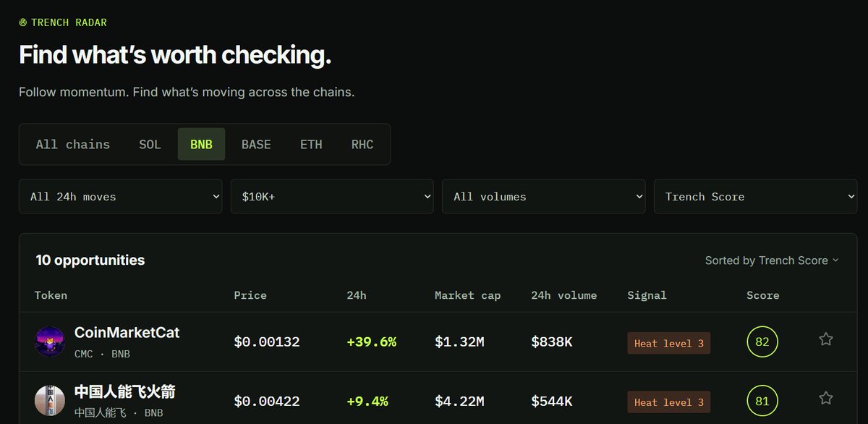Click the Score column header

click(x=763, y=295)
